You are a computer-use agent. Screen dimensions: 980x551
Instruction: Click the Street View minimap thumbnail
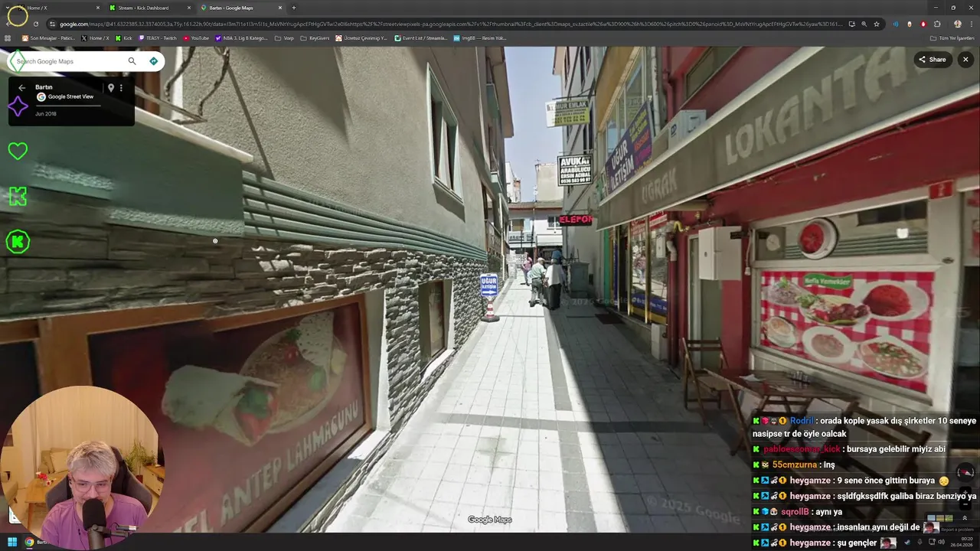(940, 518)
